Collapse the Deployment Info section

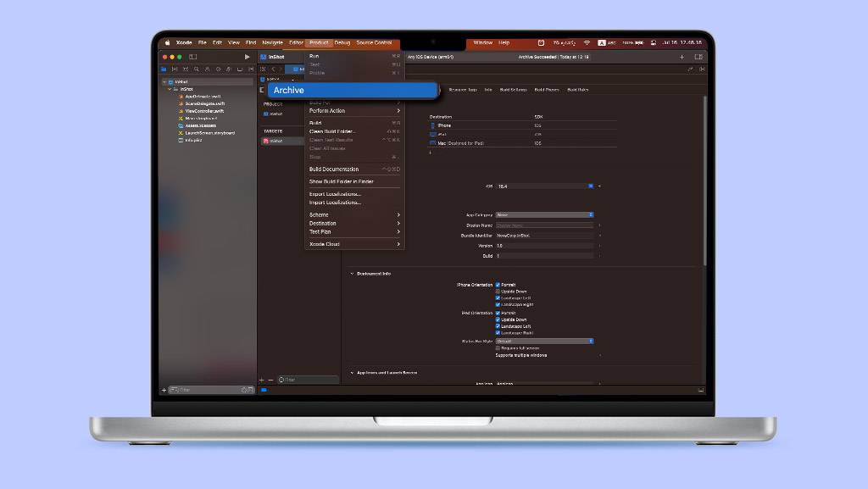pyautogui.click(x=353, y=274)
